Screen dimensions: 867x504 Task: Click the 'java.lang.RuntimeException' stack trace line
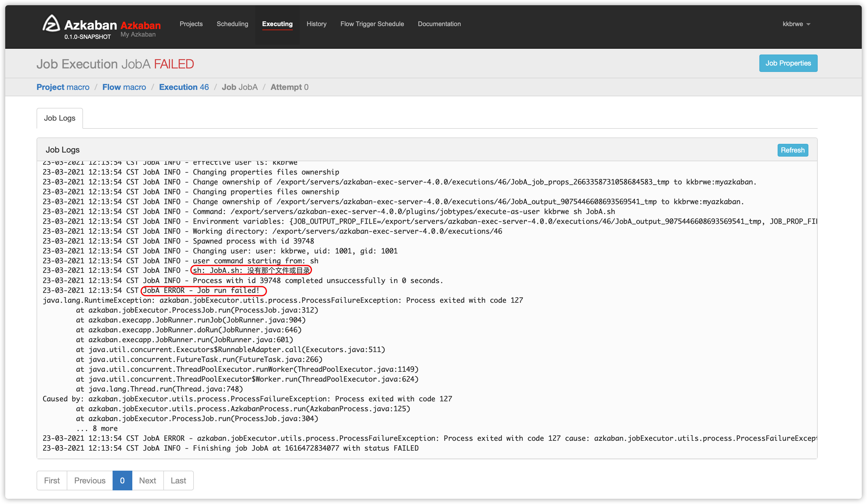tap(283, 300)
